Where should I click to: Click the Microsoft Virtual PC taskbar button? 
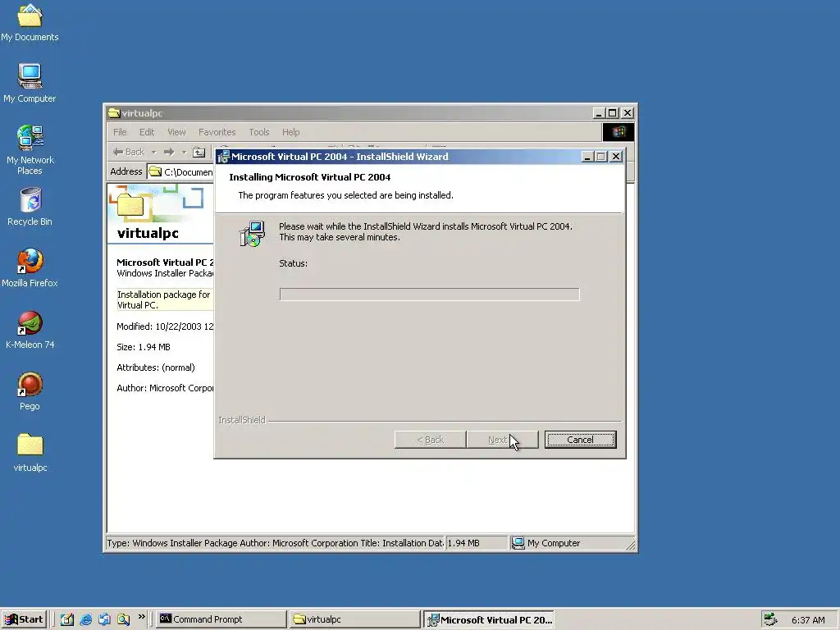[x=488, y=619]
